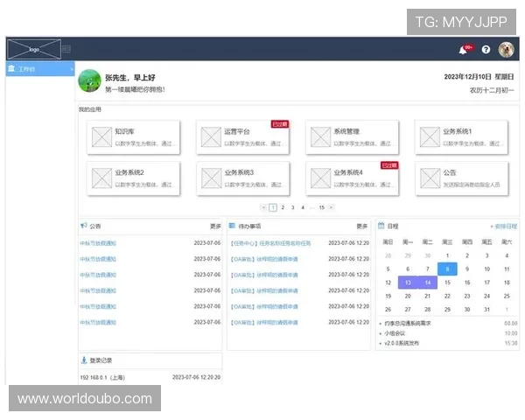Click the 系统管理 card image icon
This screenshot has height=420, width=525.
tap(320, 137)
